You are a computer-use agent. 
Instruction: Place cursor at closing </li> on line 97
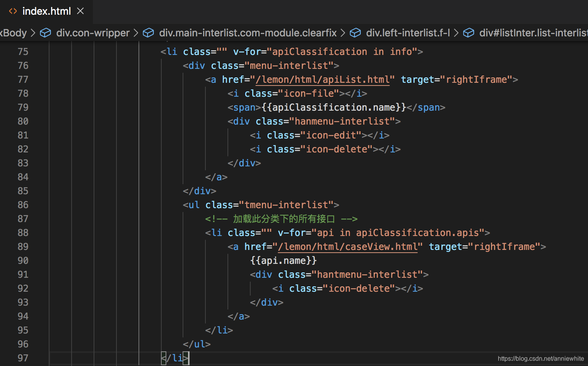175,358
